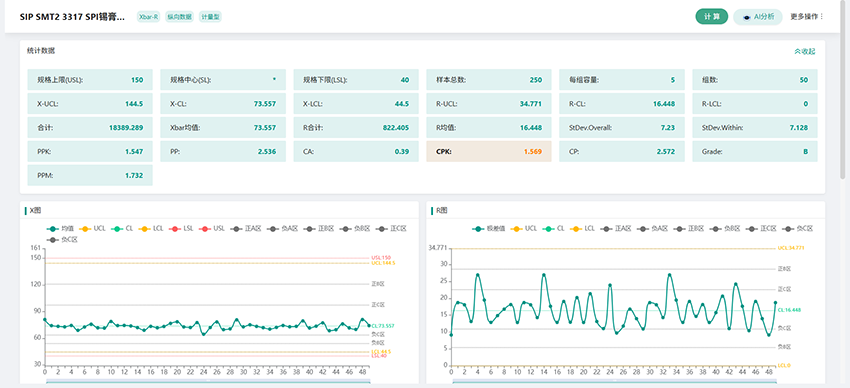850x388 pixels.
Task: Click the R-CL 16.448 card
Action: tap(622, 104)
